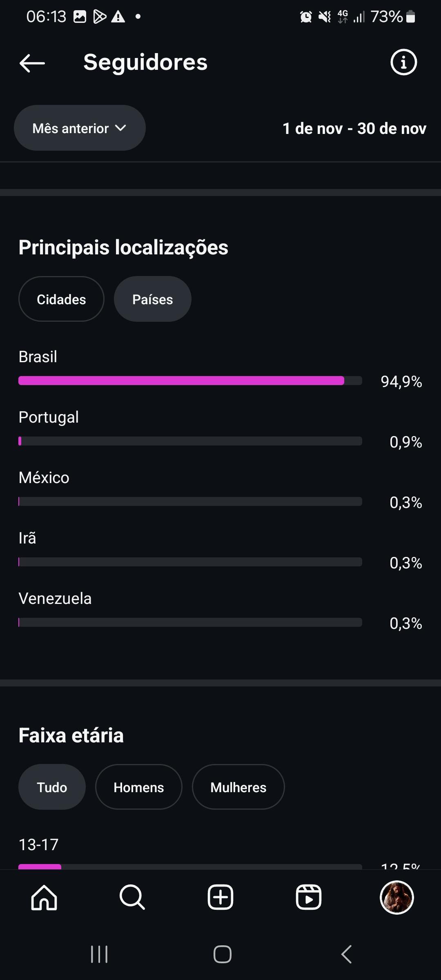Viewport: 441px width, 980px height.
Task: Go to Instagram home feed icon
Action: (44, 898)
